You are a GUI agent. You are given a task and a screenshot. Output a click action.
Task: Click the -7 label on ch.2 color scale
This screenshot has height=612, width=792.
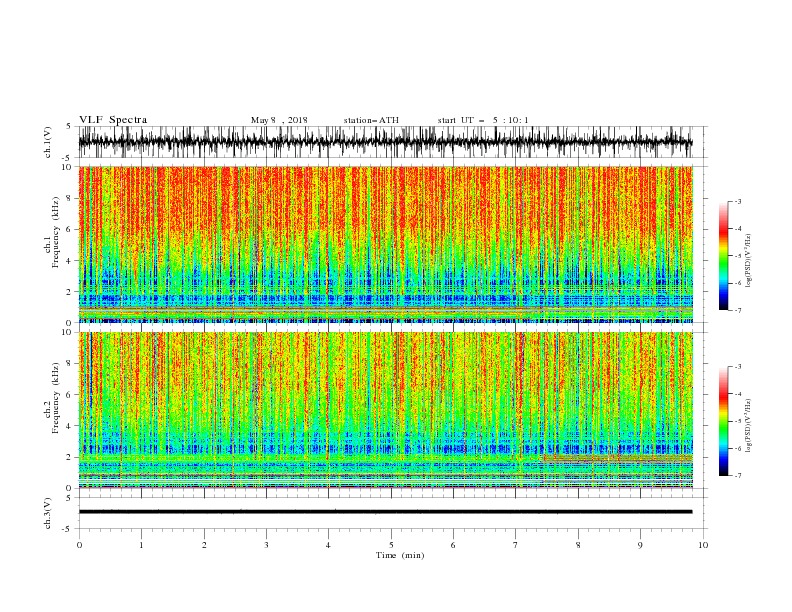tap(738, 476)
